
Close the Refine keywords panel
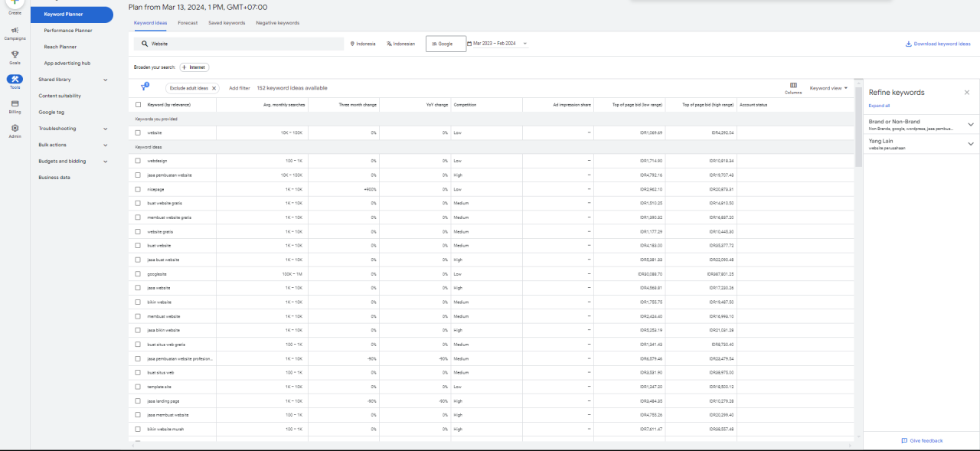click(x=966, y=93)
